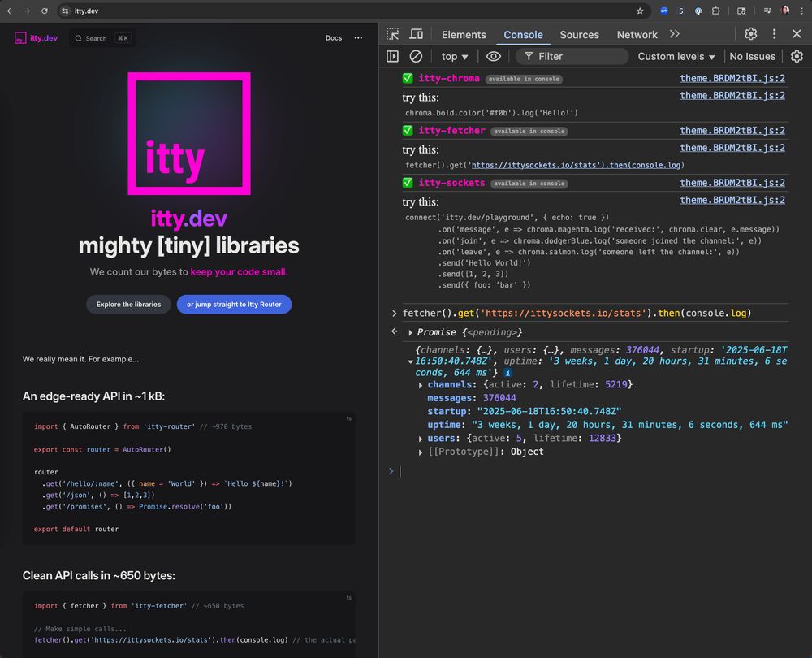Click the 'An edge-ready API in ~1 kB:' heading
812x658 pixels.
(x=93, y=396)
